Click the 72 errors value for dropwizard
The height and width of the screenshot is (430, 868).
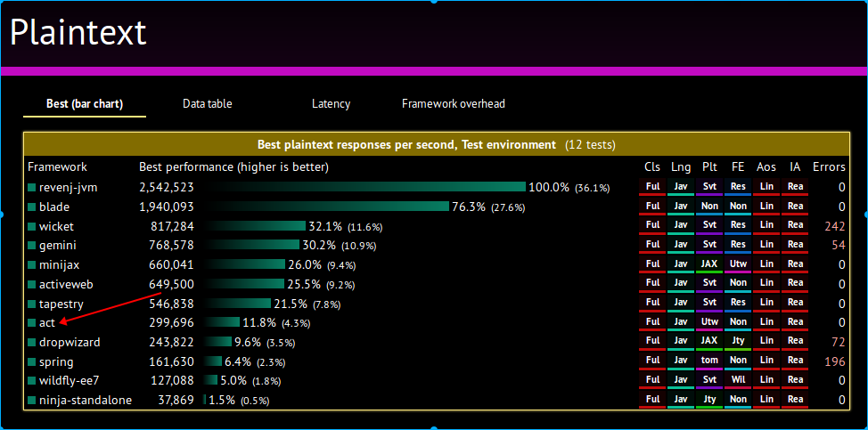pyautogui.click(x=838, y=343)
